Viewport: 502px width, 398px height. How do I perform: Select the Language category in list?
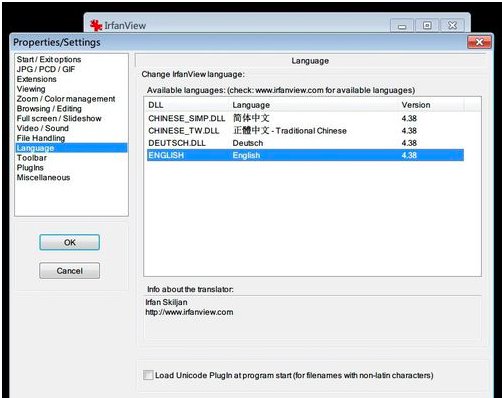coord(71,148)
